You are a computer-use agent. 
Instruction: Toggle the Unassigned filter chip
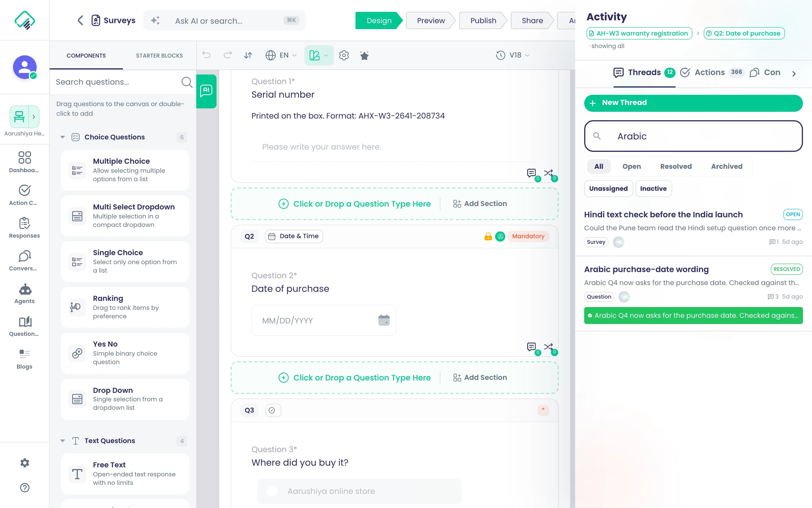click(x=608, y=189)
